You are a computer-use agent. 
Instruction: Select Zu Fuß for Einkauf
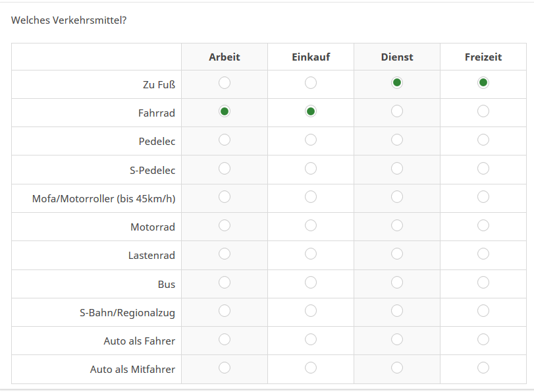311,83
